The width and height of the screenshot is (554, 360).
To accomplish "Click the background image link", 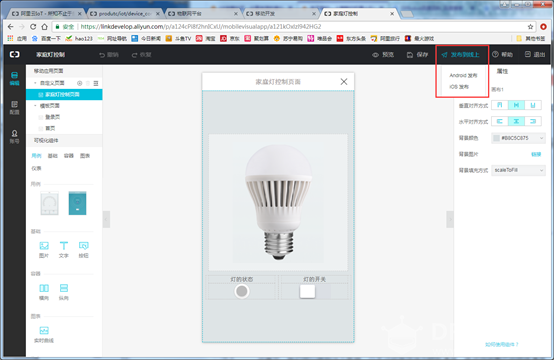I will [x=536, y=154].
